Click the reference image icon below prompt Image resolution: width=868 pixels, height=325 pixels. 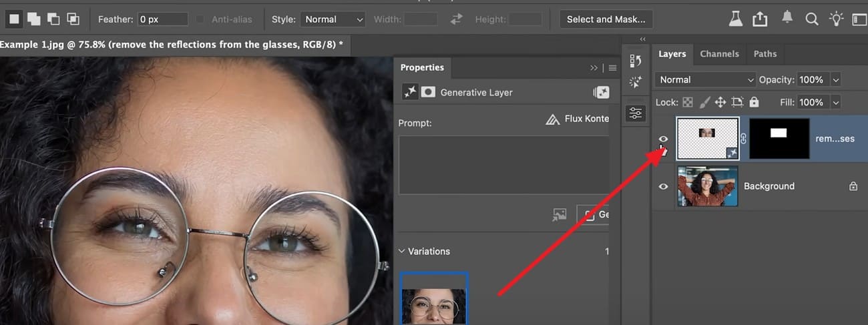(x=559, y=215)
